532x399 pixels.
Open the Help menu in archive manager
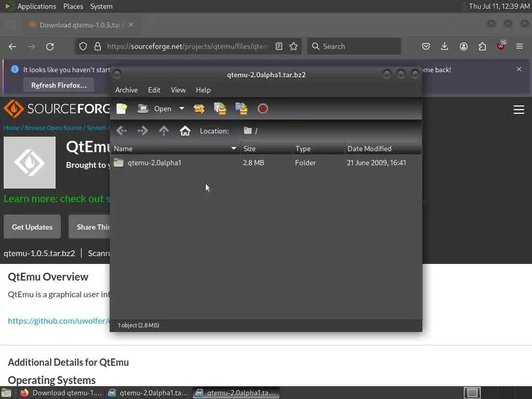coord(203,90)
